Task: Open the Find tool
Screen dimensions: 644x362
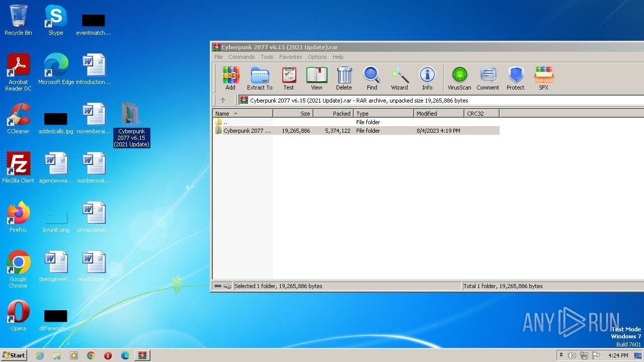Action: [x=372, y=78]
